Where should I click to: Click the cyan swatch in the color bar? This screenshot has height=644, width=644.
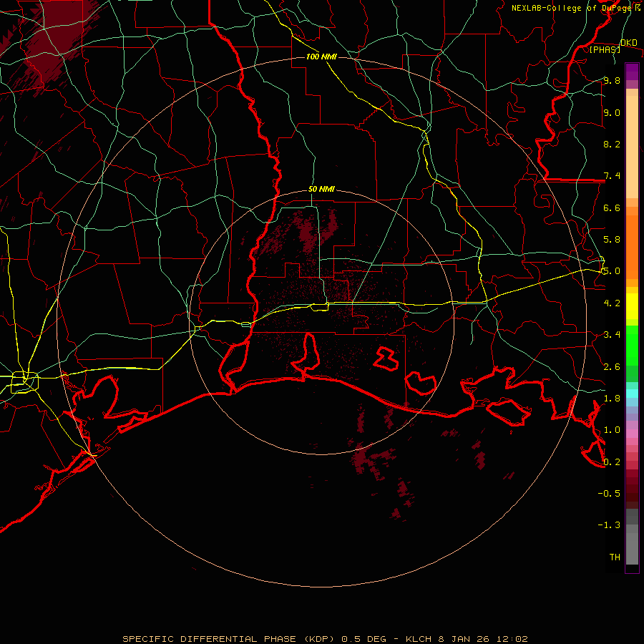point(632,393)
